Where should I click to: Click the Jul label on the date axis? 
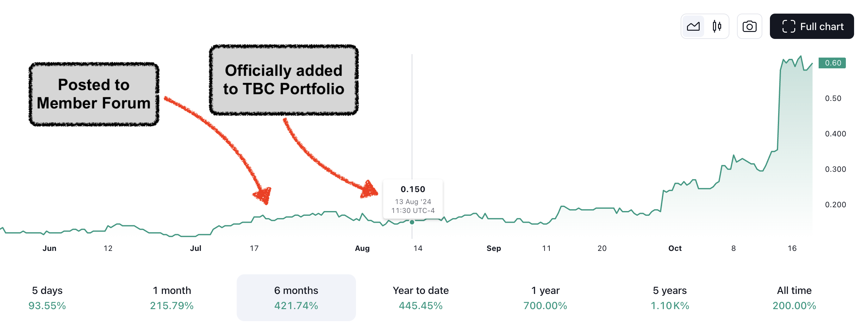click(196, 248)
